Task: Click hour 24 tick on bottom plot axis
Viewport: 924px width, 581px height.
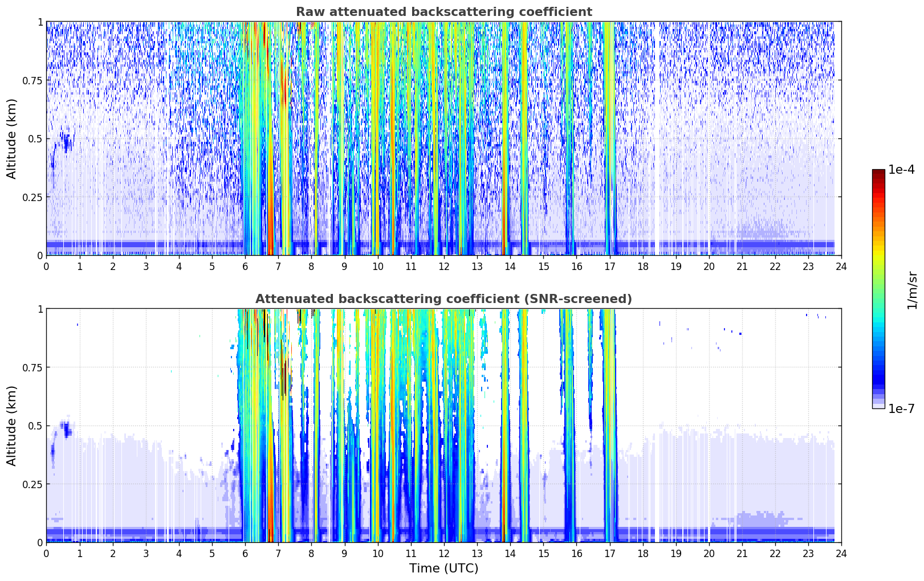Action: pyautogui.click(x=841, y=553)
